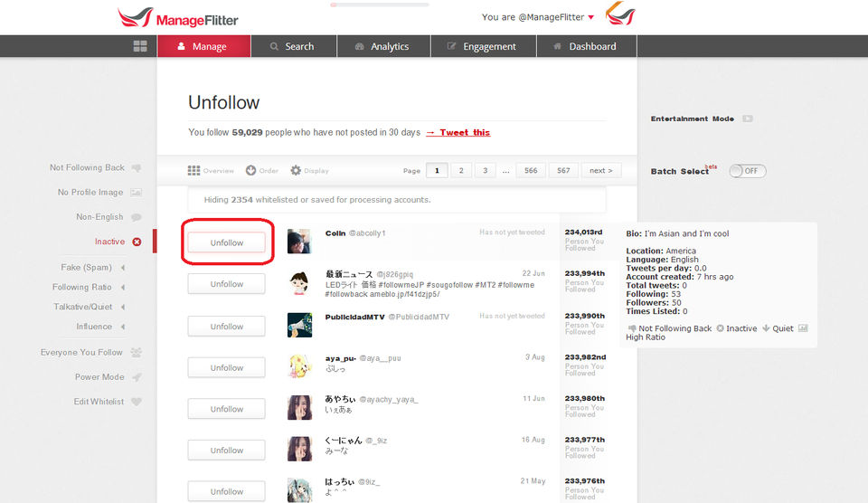868x503 pixels.
Task: Click the Edit Whitelist heart icon
Action: pyautogui.click(x=137, y=402)
